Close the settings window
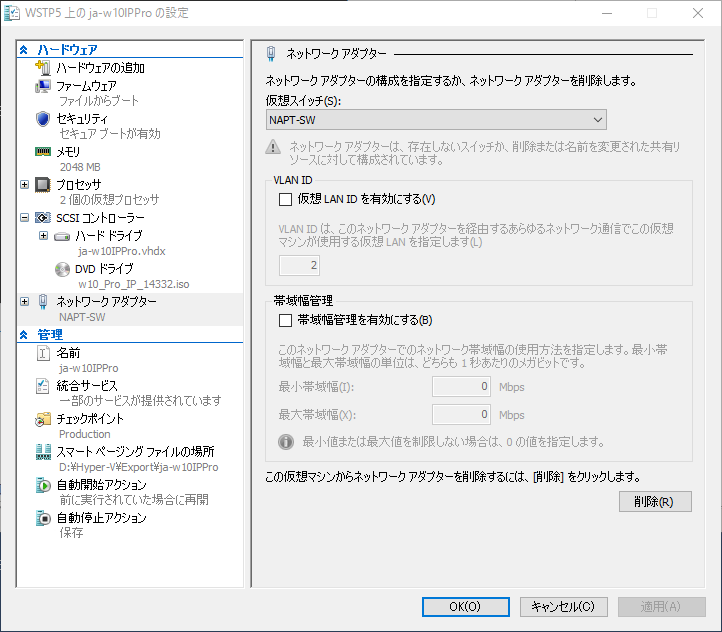This screenshot has width=722, height=632. [x=698, y=13]
